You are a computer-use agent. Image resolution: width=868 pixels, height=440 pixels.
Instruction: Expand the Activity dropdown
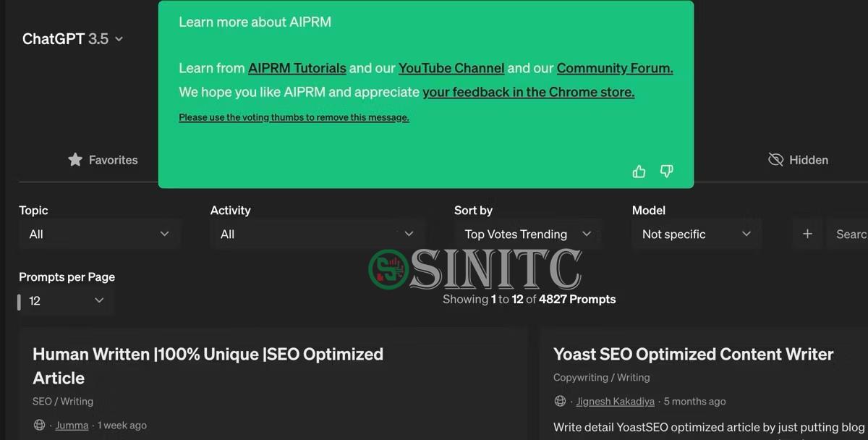(x=316, y=234)
